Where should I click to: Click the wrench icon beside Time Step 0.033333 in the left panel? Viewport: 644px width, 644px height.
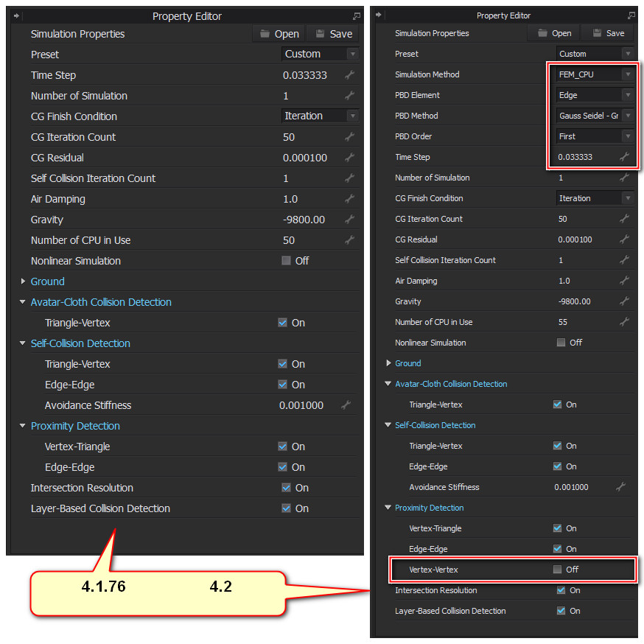(x=349, y=75)
